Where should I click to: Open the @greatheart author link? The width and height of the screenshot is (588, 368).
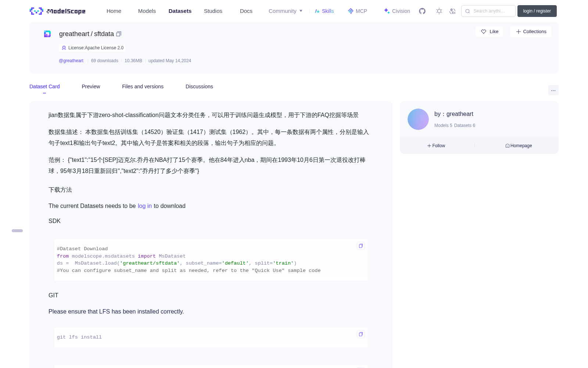[x=71, y=61]
